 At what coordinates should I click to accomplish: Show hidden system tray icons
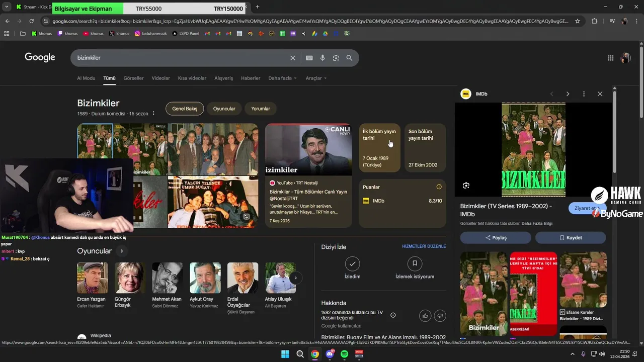click(572, 354)
